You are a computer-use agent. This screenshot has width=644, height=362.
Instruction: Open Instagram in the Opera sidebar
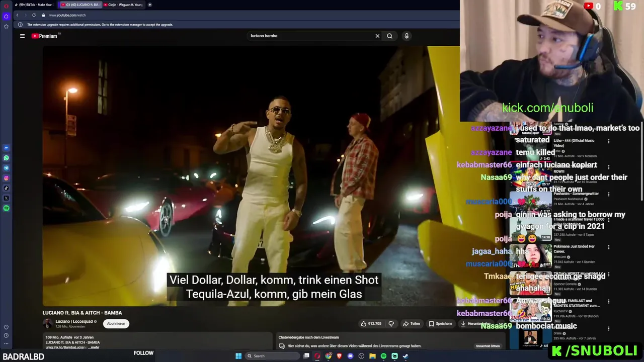[x=6, y=178]
